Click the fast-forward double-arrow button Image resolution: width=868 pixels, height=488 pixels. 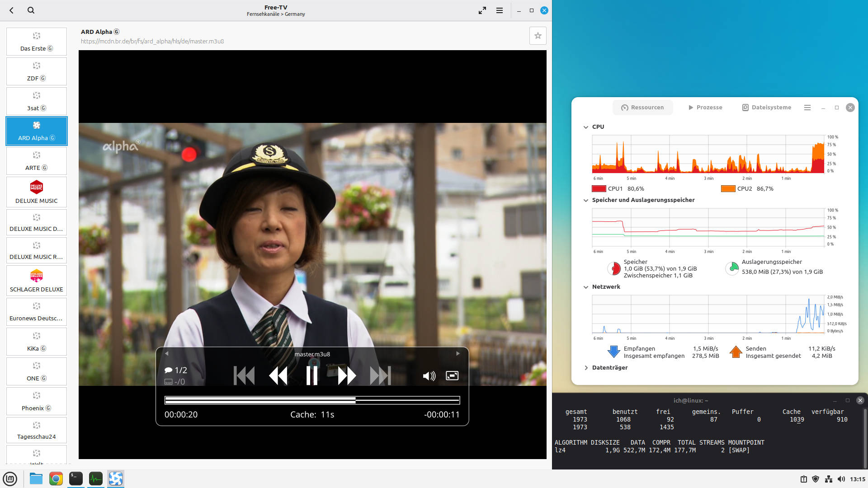[x=347, y=375]
